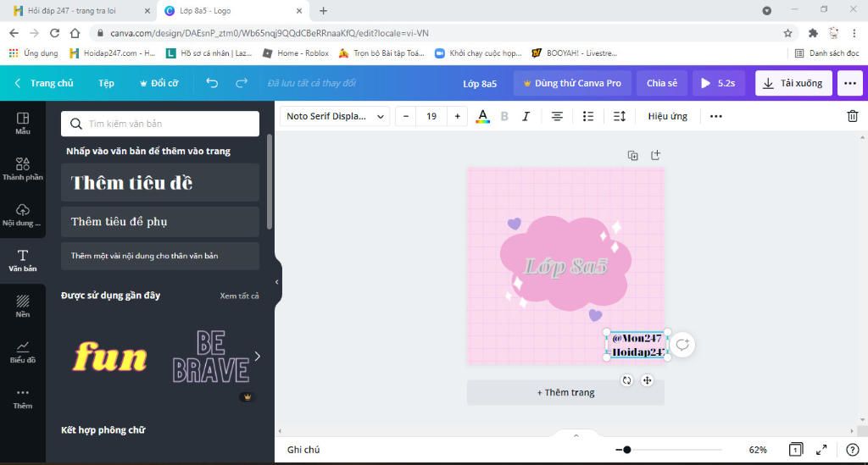Screen dimensions: 868x465
Task: Apply bulleted list formatting icon
Action: [x=588, y=116]
